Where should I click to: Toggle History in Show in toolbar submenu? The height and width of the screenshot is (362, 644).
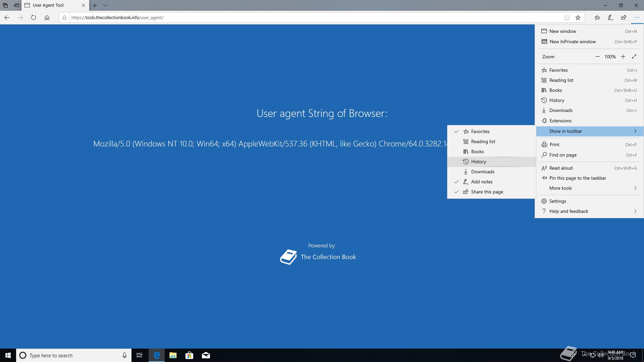tap(478, 162)
